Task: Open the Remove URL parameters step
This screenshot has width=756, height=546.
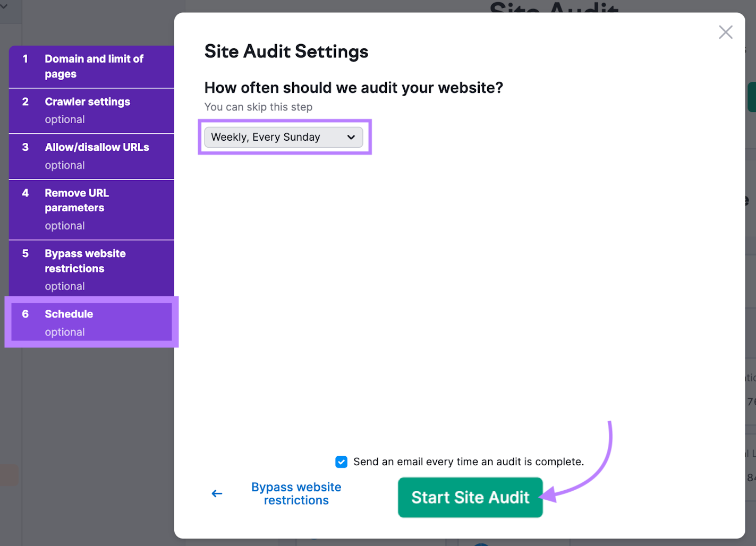Action: pos(91,208)
